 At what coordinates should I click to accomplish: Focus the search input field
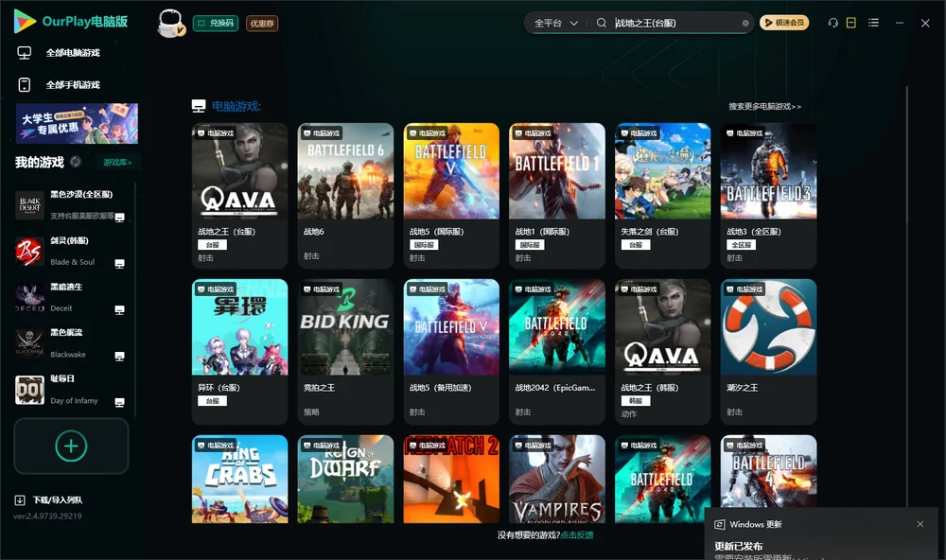[x=675, y=23]
